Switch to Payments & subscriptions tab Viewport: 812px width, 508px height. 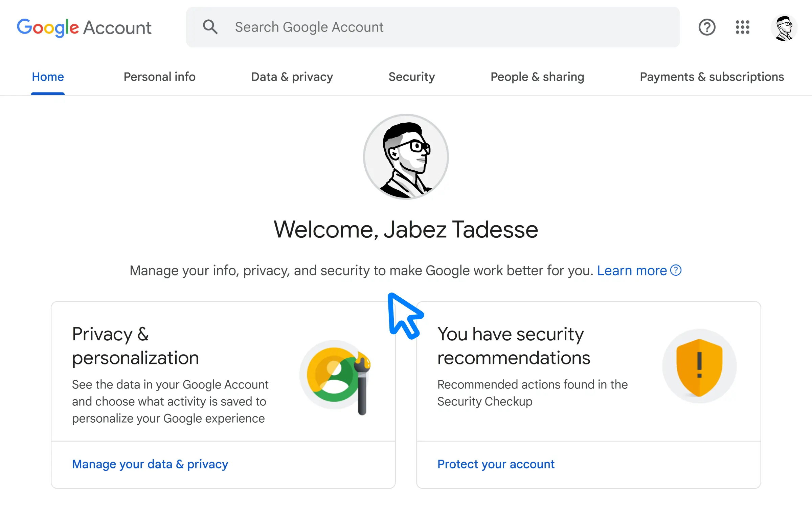coord(712,77)
